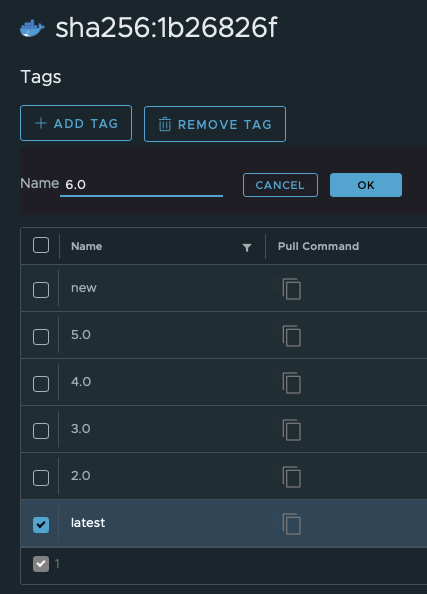Select the 4.0 tag row
Screen dimensions: 427x594
pos(224,382)
